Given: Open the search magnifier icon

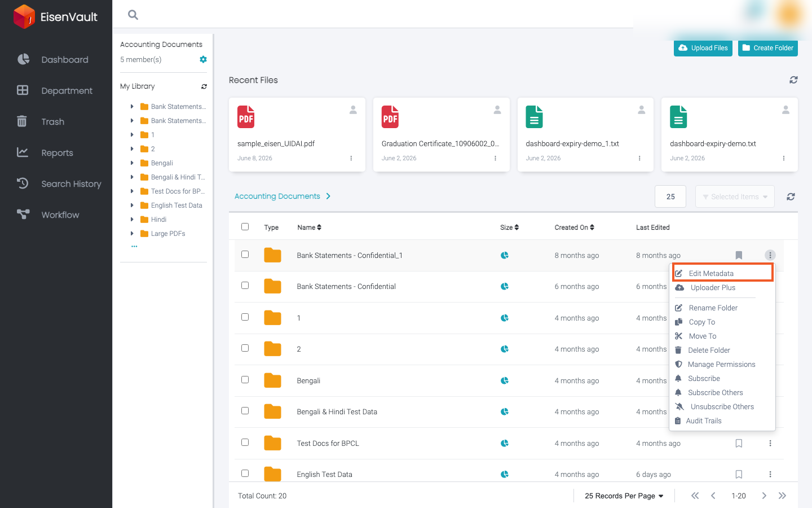Looking at the screenshot, I should 133,15.
